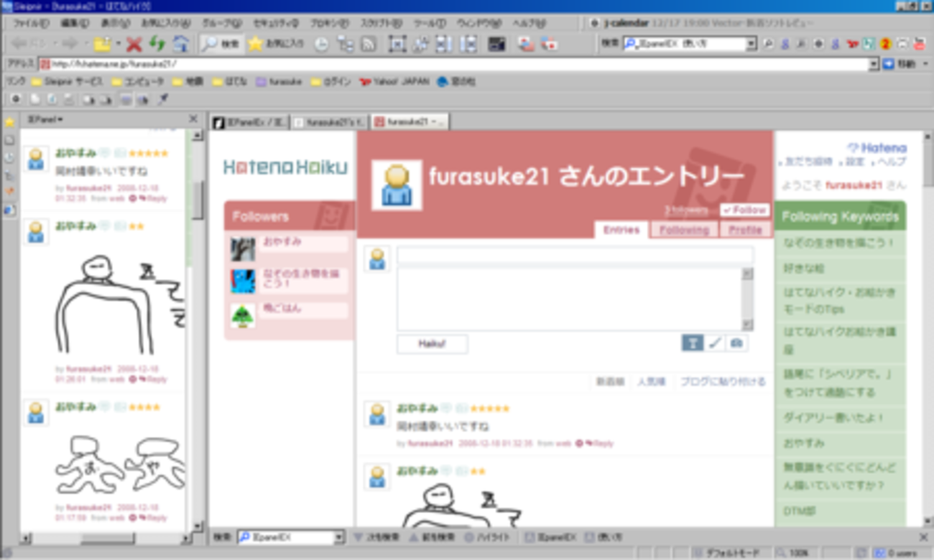Open the ファイル(F) menu
Viewport: 934px width, 560px height.
[31, 24]
